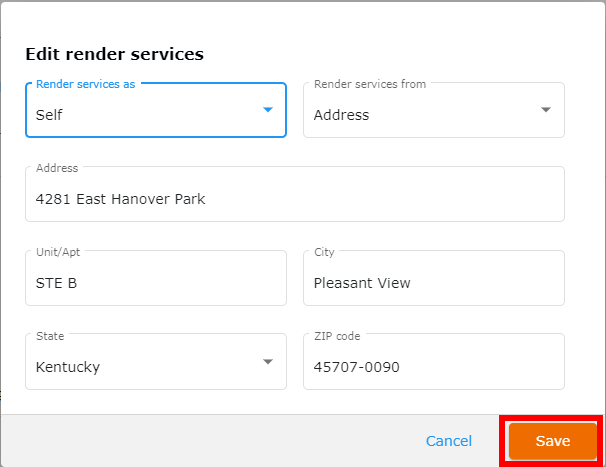The image size is (606, 467).
Task: Click the Address value in Render services from
Action: click(x=341, y=115)
